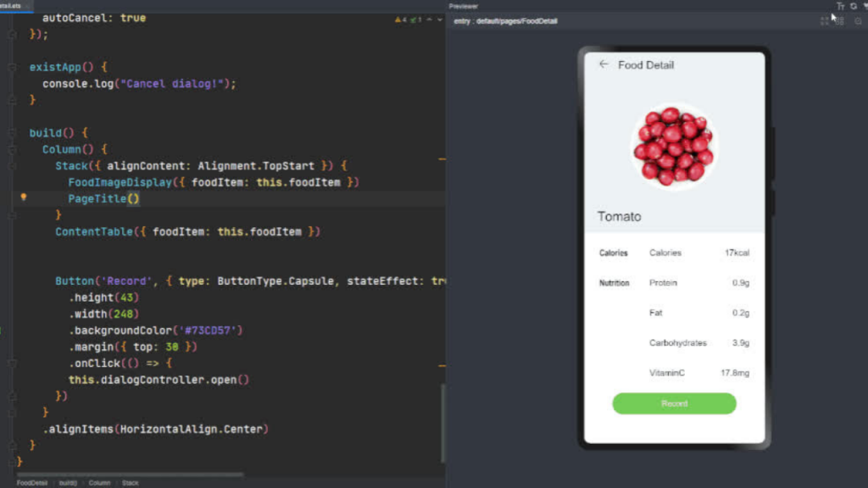
Task: Click the inspector grid icon in Previewer toolbar
Action: 824,21
